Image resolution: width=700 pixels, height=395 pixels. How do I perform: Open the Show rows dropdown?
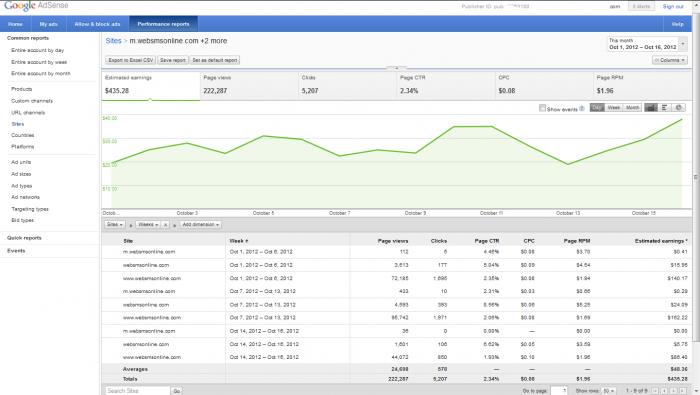[x=608, y=391]
